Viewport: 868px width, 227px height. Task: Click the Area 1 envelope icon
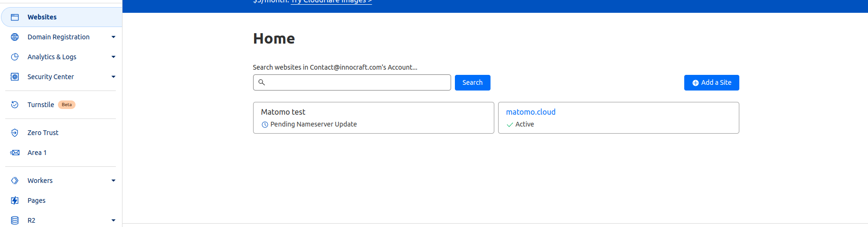[15, 153]
